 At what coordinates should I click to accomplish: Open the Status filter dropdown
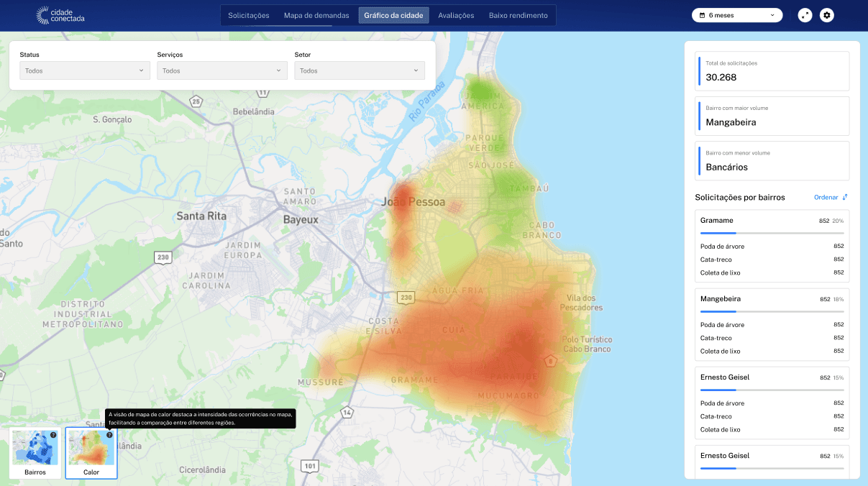[85, 70]
